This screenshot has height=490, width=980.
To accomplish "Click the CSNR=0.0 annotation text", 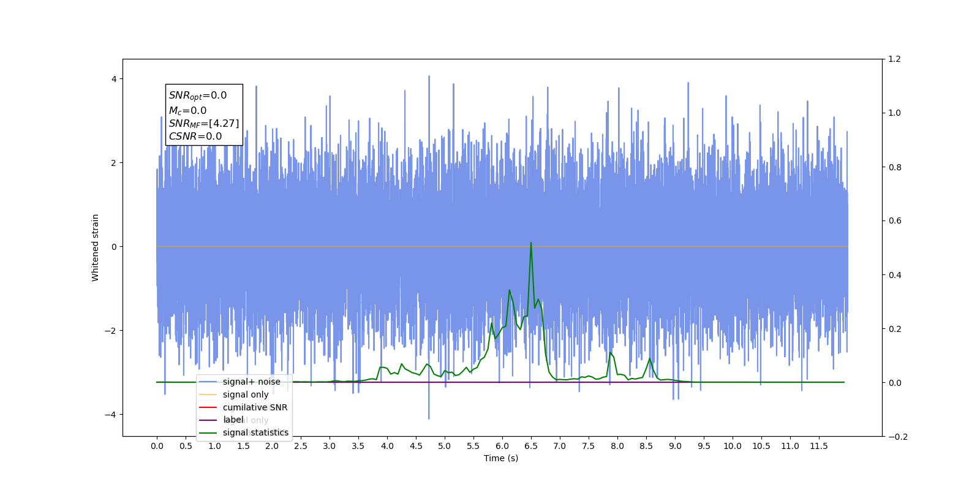I will pyautogui.click(x=195, y=137).
